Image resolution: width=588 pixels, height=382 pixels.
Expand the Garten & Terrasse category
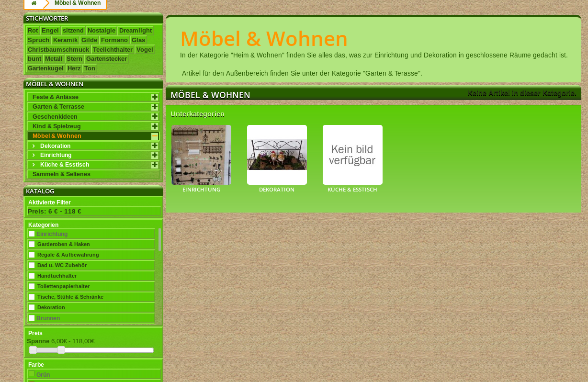(x=155, y=107)
